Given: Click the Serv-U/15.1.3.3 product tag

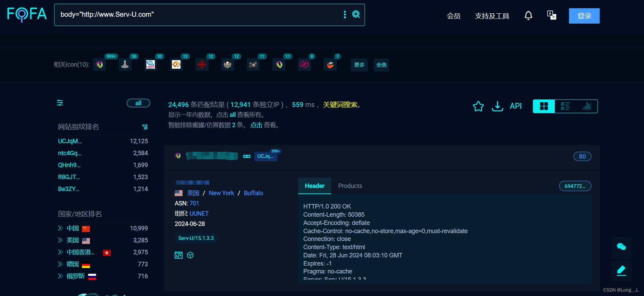Looking at the screenshot, I should pos(196,238).
